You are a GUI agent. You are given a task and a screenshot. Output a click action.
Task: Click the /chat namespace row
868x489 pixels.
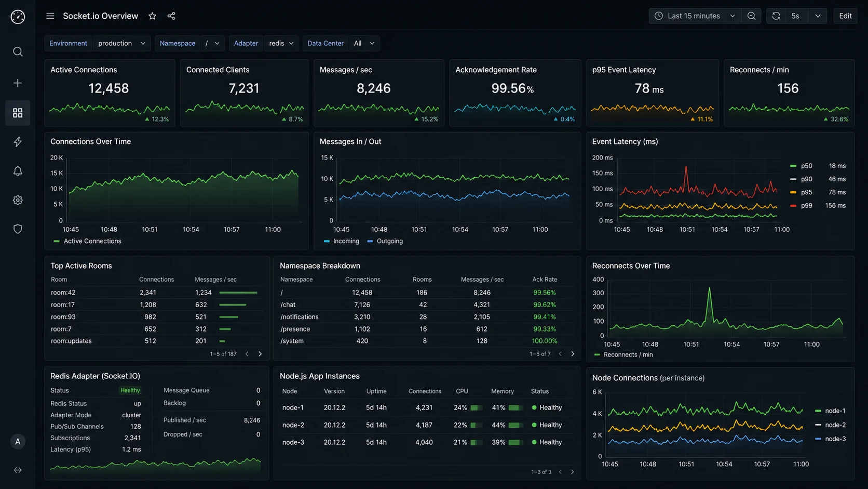(x=427, y=305)
